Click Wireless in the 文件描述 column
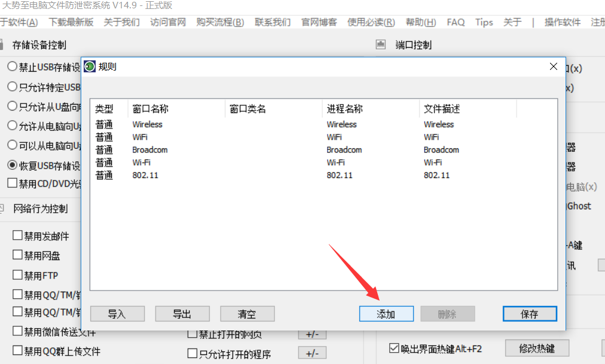605x364 pixels. pyautogui.click(x=439, y=124)
